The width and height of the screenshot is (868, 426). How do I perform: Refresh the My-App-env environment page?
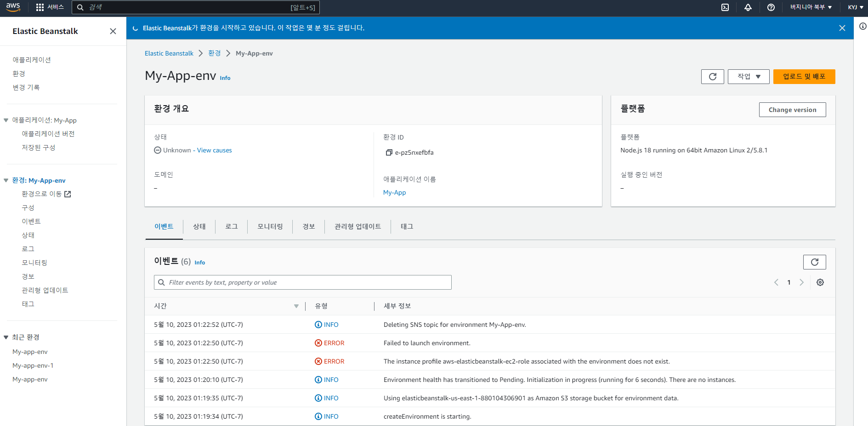pos(713,77)
